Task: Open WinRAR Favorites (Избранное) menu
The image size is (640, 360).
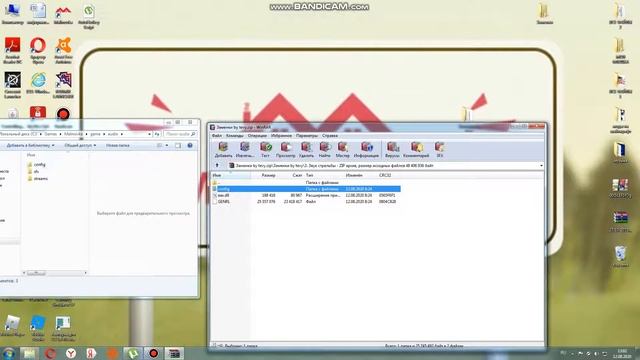Action: 281,136
